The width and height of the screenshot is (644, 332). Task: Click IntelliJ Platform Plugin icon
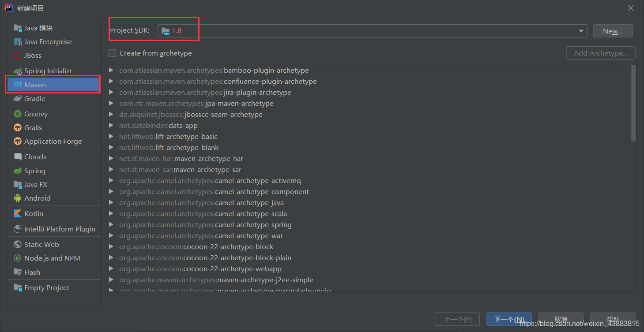point(18,229)
